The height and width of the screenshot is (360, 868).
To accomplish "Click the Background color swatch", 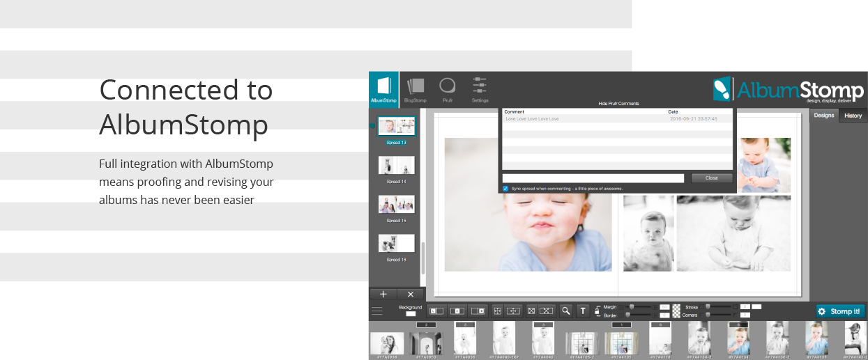I will 411,314.
